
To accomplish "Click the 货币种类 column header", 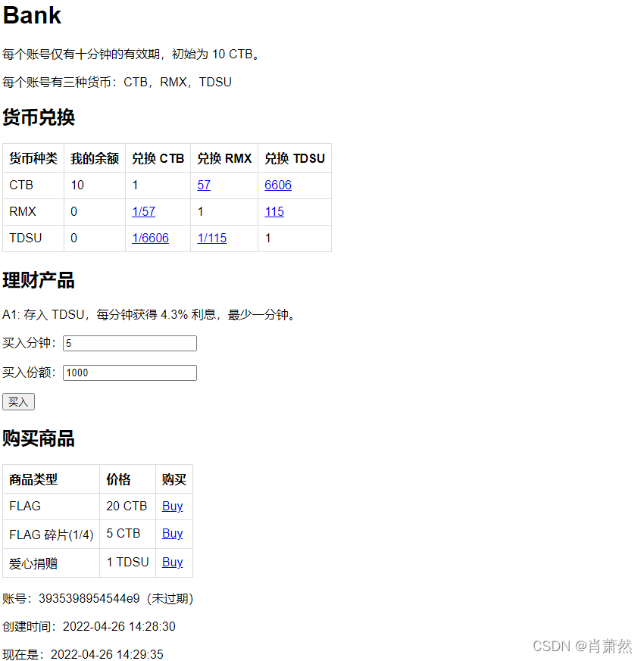I will [33, 158].
